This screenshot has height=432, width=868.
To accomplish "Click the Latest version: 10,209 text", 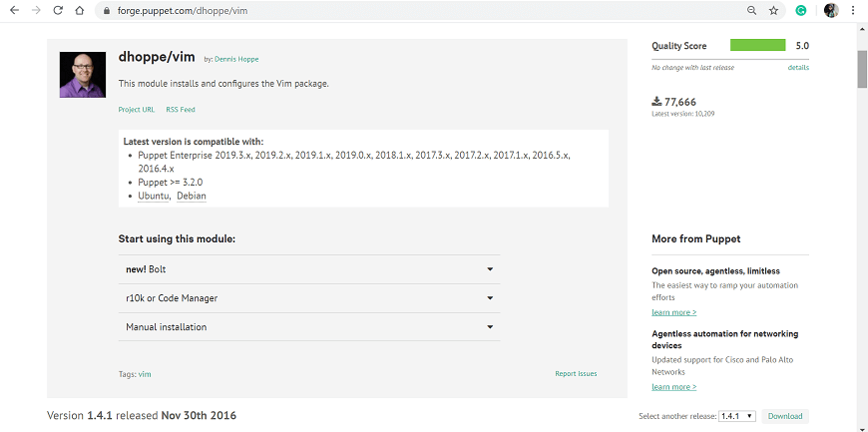I will click(x=684, y=114).
